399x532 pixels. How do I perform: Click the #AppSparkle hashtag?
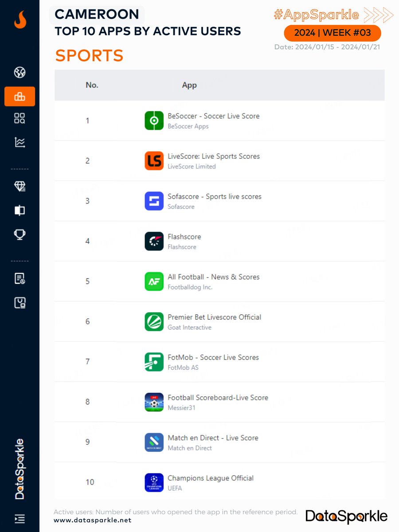point(316,15)
